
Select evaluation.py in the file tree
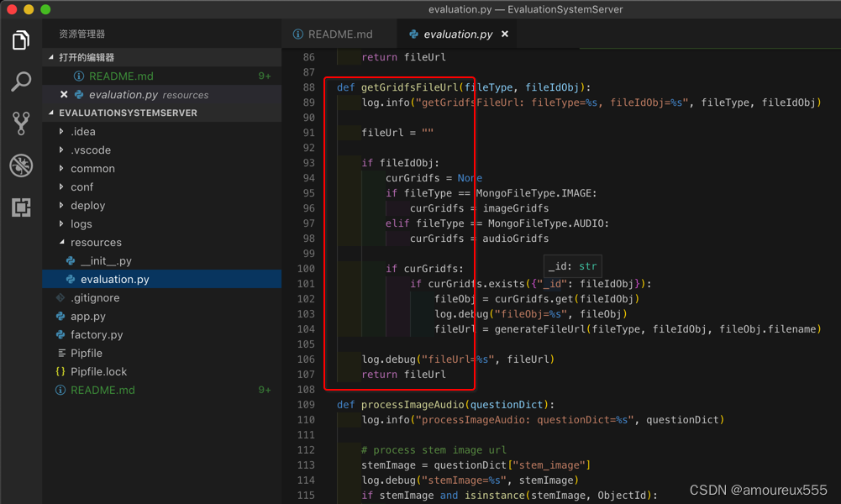(x=161, y=280)
